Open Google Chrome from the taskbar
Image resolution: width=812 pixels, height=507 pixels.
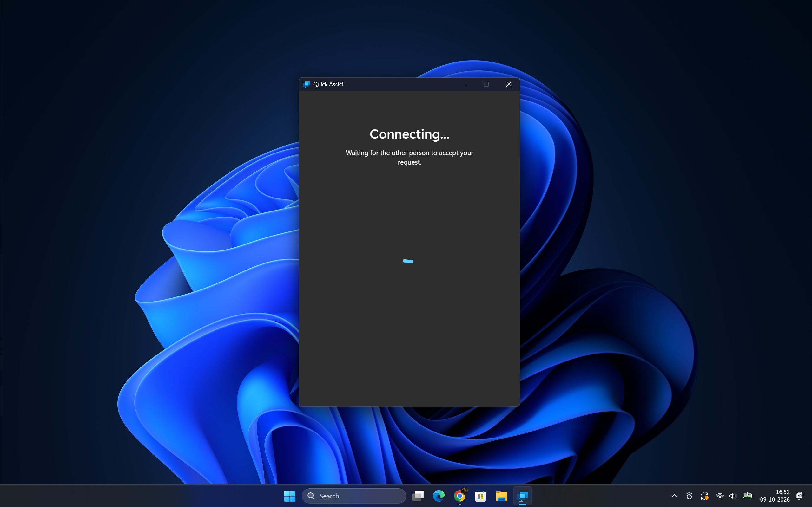click(460, 496)
